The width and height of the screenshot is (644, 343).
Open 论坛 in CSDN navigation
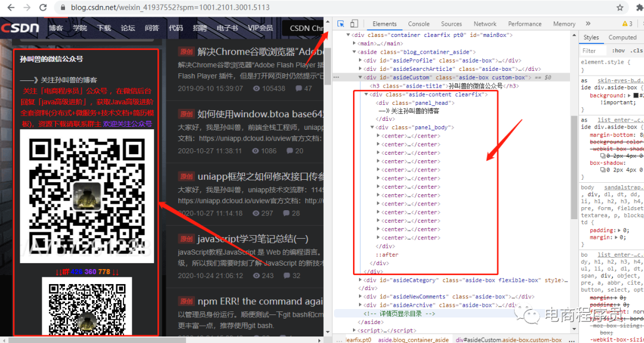coord(128,28)
